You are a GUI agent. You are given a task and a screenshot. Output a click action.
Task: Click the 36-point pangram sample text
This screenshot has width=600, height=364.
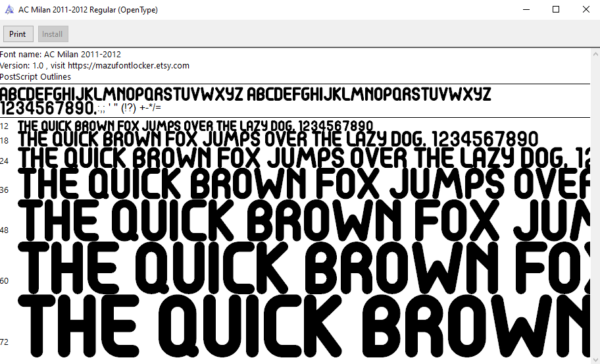[304, 184]
